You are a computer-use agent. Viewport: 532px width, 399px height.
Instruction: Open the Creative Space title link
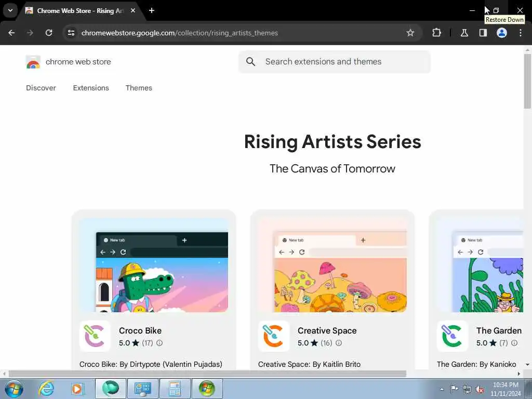[327, 330]
